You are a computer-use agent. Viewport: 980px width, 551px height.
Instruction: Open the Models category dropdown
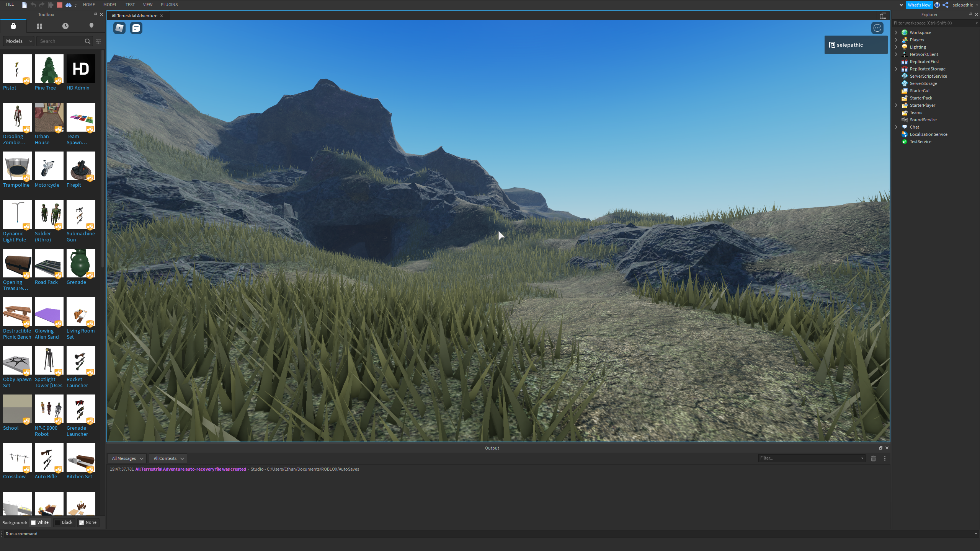click(19, 41)
